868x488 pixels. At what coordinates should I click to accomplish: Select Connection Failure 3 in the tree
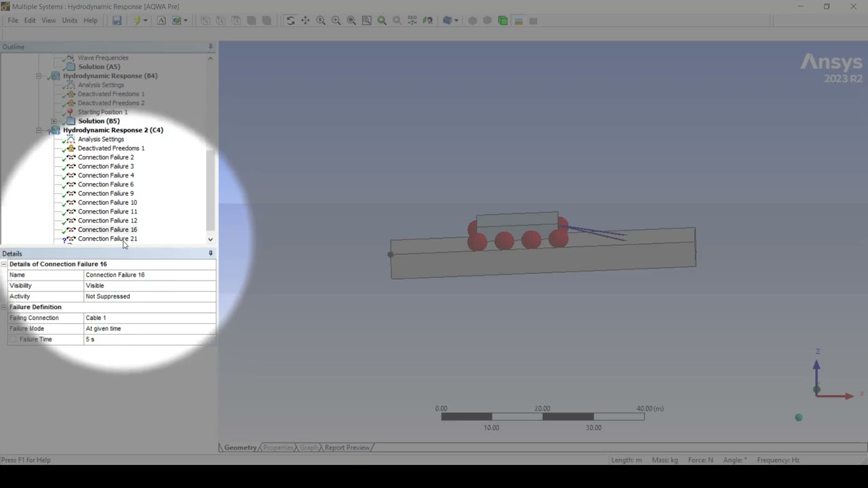pyautogui.click(x=106, y=166)
